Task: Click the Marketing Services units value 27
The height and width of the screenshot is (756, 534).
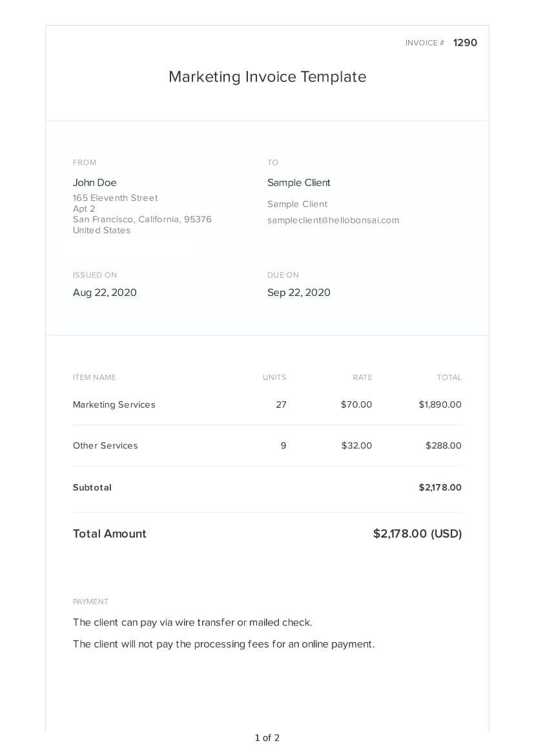Action: [281, 404]
